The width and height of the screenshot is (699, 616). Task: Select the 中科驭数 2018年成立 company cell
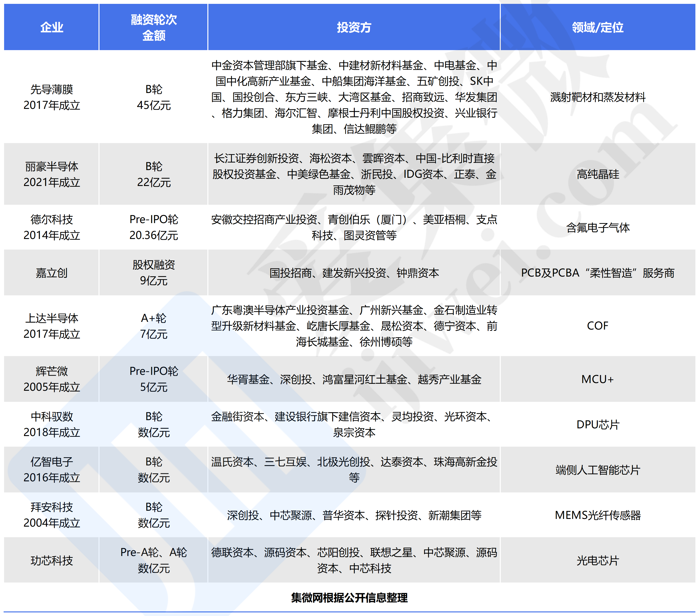tap(51, 424)
